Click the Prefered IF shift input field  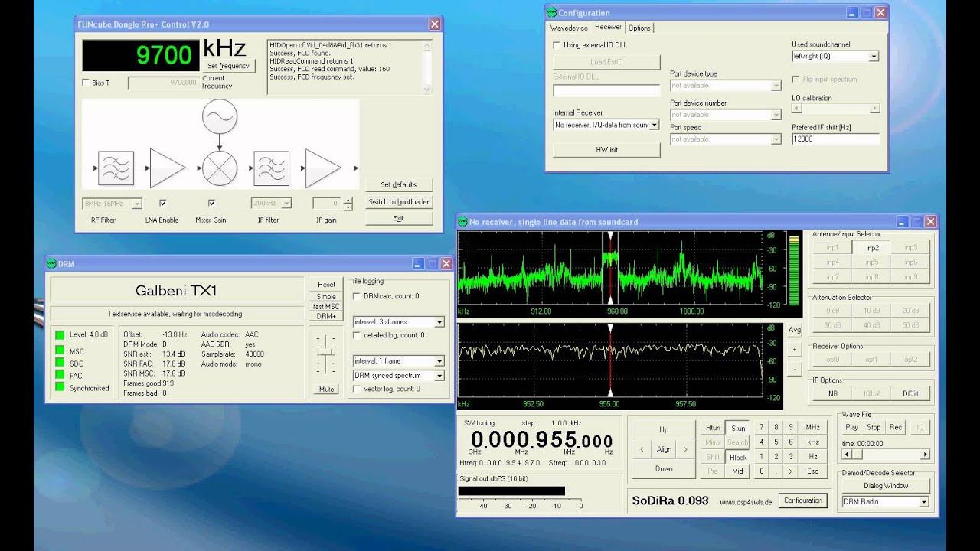(x=835, y=139)
